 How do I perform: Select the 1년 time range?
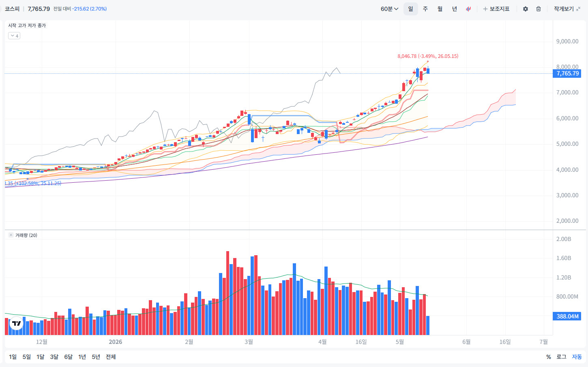coord(82,357)
